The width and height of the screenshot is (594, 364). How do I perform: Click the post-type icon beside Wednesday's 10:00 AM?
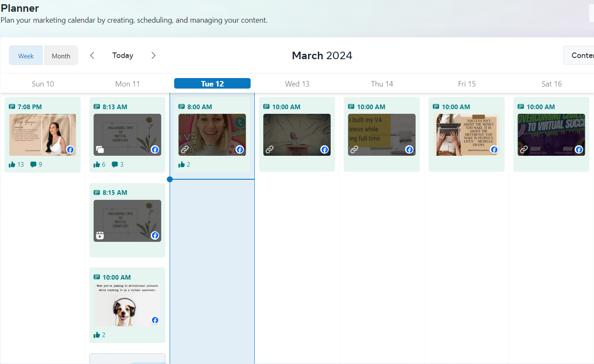click(267, 107)
